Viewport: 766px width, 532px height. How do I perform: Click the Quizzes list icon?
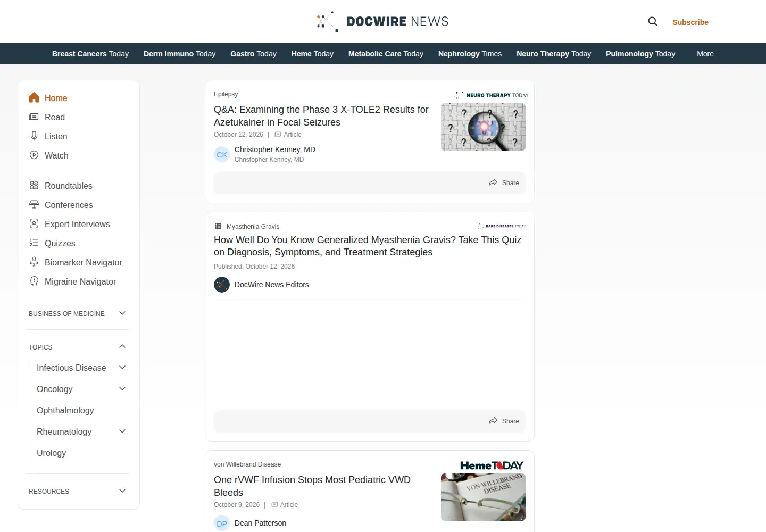point(34,243)
